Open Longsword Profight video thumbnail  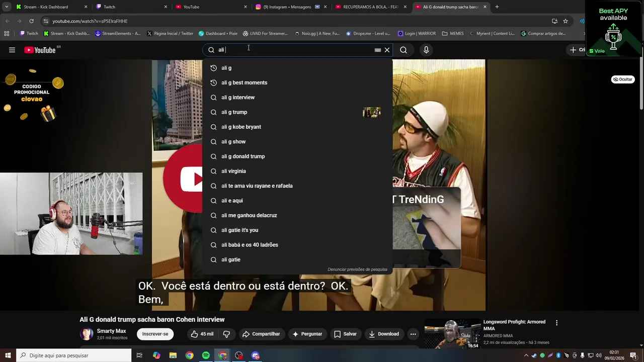click(452, 334)
